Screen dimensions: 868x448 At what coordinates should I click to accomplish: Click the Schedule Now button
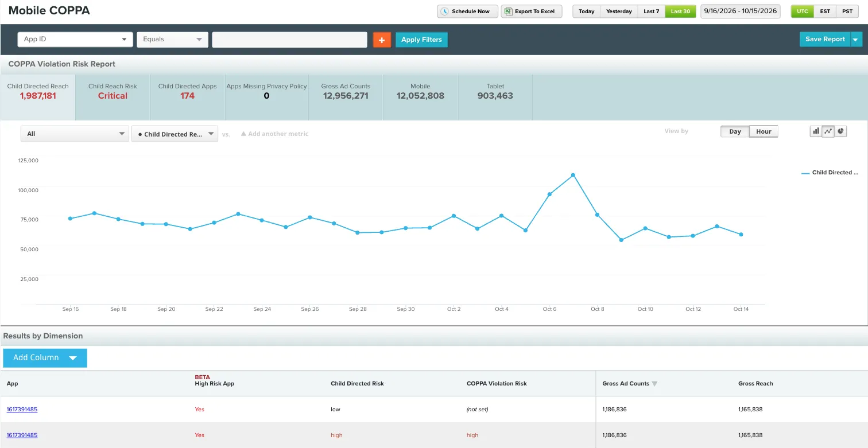pos(467,11)
